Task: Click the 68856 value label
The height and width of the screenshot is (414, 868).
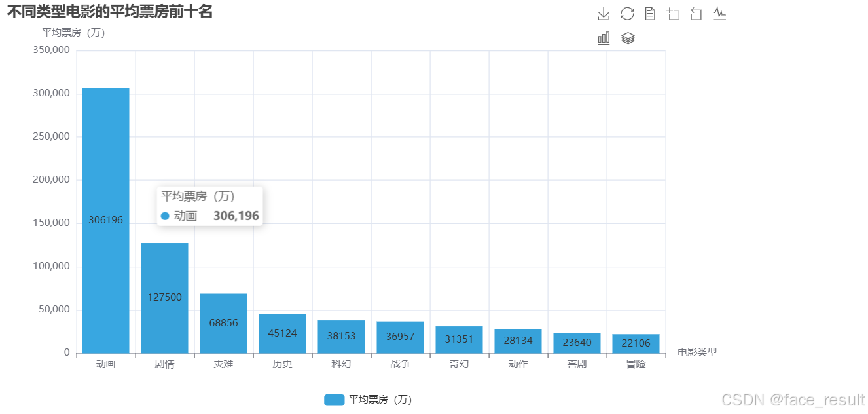Action: coord(223,323)
